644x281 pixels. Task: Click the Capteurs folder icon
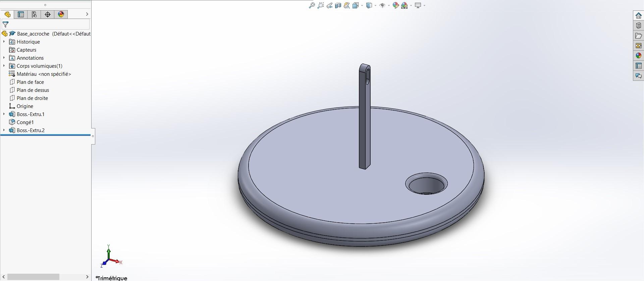12,50
